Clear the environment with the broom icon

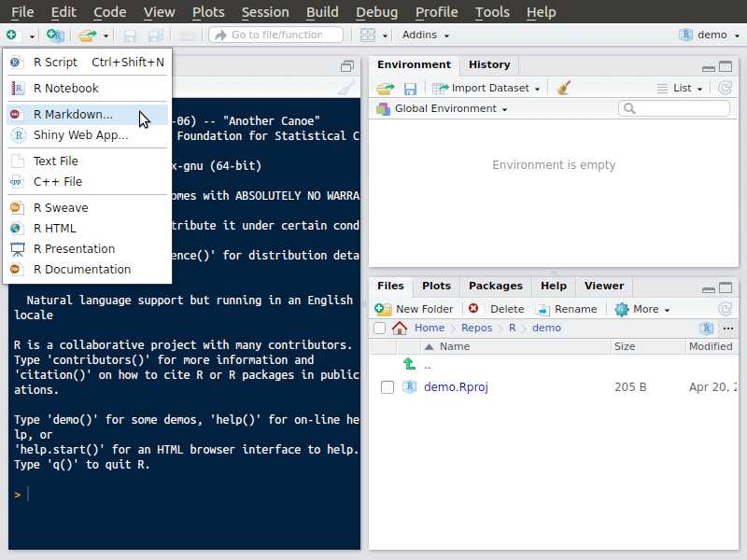click(564, 88)
